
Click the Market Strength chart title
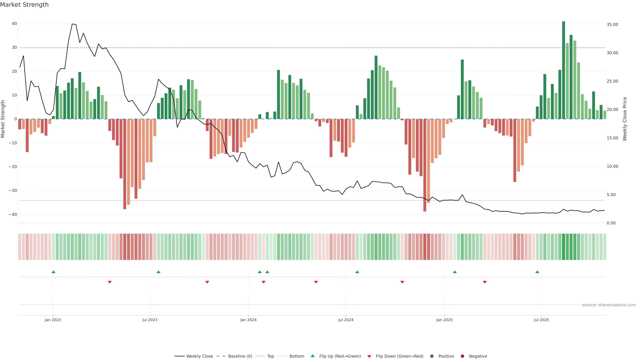point(24,5)
